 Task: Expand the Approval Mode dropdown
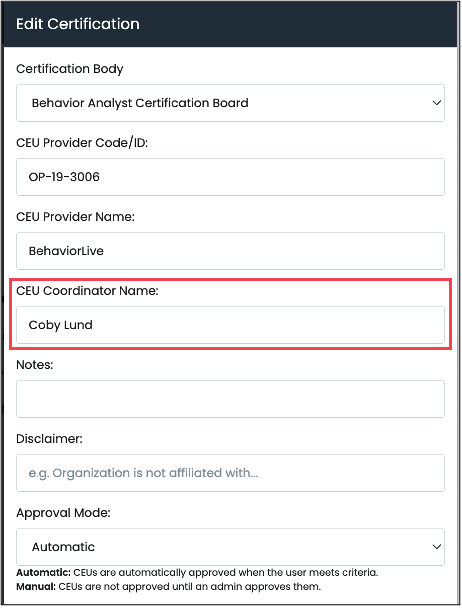[x=230, y=547]
